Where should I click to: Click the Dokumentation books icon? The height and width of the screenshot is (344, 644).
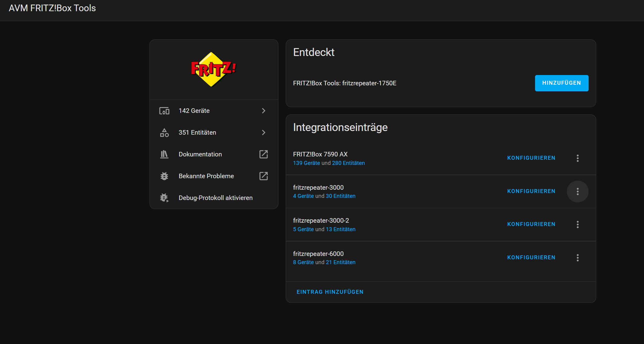164,154
